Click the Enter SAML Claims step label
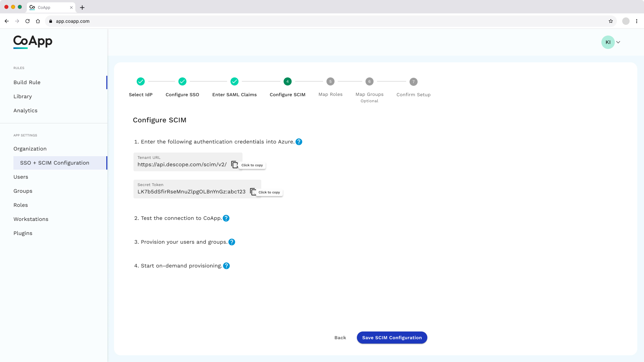This screenshot has width=644, height=362. (x=234, y=95)
